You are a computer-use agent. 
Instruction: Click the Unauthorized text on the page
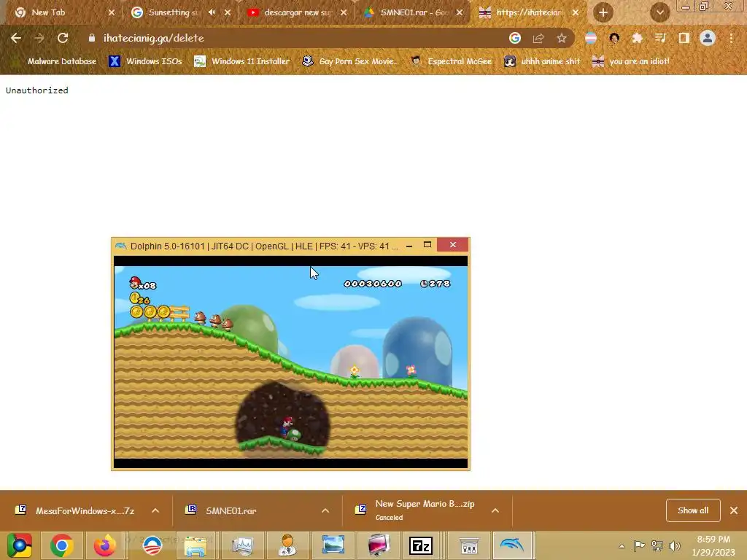click(x=37, y=90)
